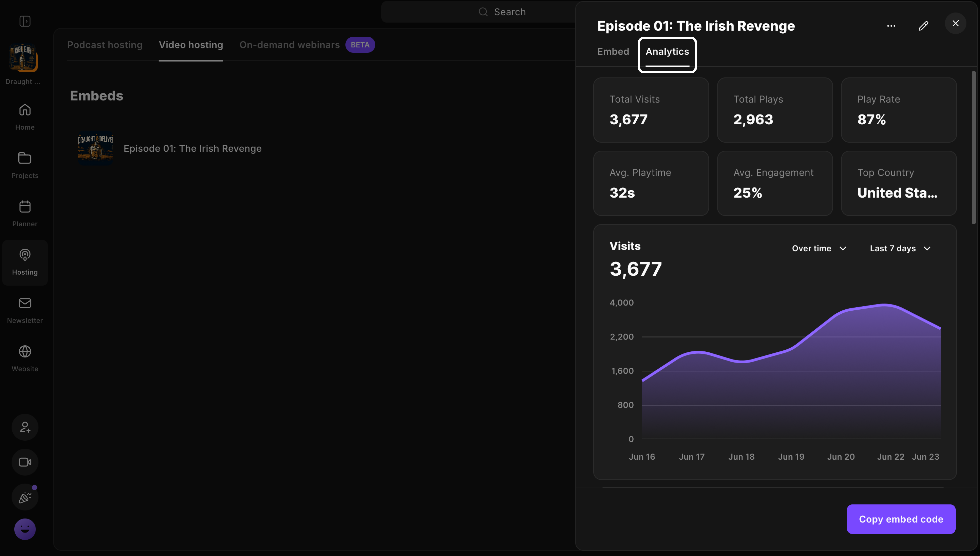Select the Video hosting tab

pyautogui.click(x=191, y=45)
